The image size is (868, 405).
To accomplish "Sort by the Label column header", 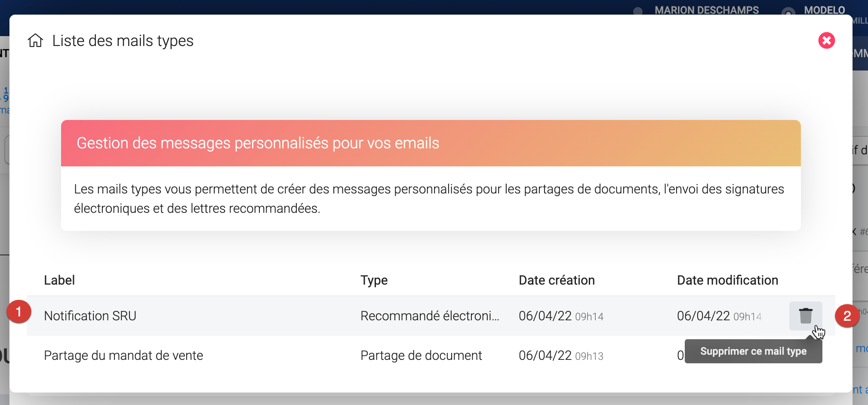I will pos(59,280).
